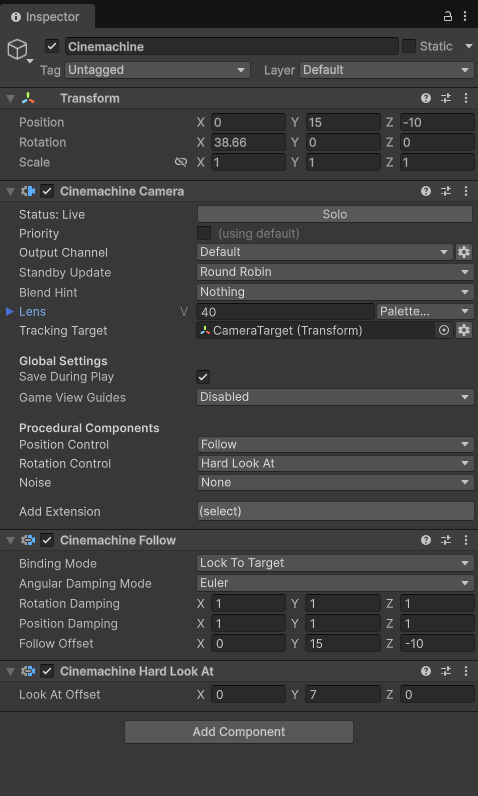The height and width of the screenshot is (796, 478).
Task: Click the Add Extension select button
Action: pos(335,511)
